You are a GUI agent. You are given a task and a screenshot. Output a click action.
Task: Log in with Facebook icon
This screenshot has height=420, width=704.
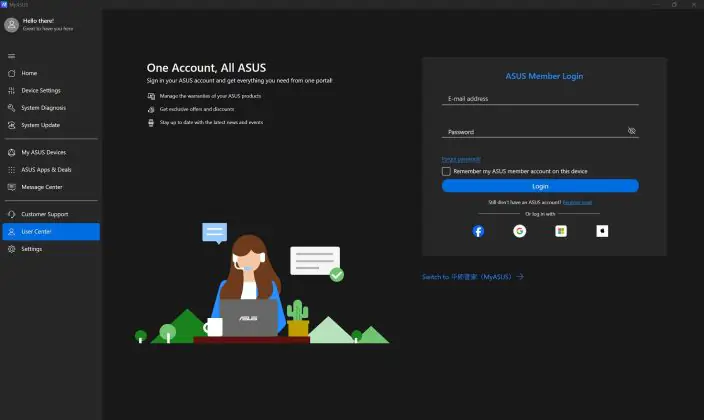pyautogui.click(x=479, y=231)
